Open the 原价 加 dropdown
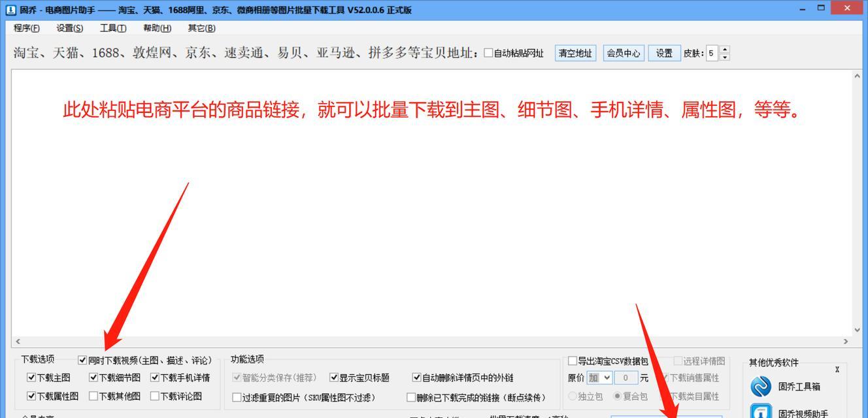Image resolution: width=868 pixels, height=418 pixels. 599,378
